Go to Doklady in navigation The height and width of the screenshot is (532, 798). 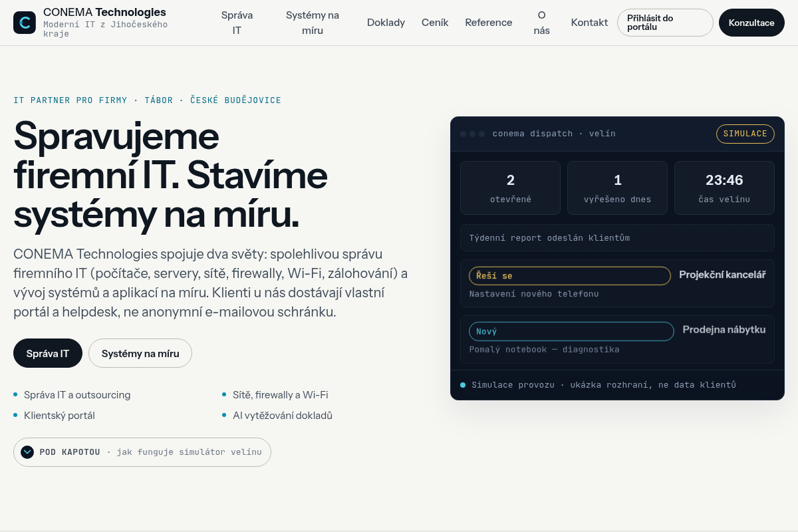(x=386, y=23)
